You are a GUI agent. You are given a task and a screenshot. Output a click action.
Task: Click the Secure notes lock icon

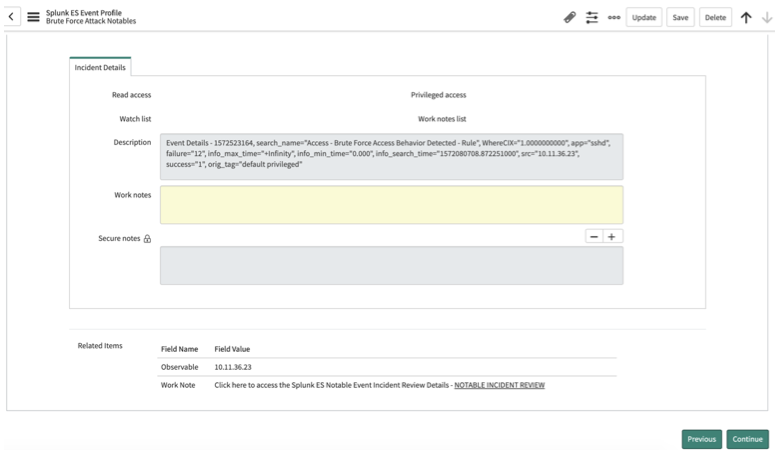pyautogui.click(x=147, y=239)
